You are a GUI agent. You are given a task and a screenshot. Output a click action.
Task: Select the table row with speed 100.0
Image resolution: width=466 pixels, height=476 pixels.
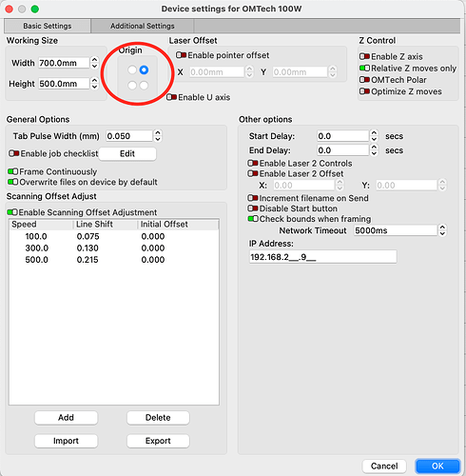point(114,236)
